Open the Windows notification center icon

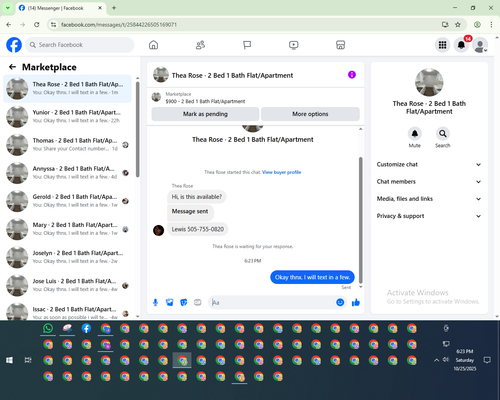(x=487, y=360)
